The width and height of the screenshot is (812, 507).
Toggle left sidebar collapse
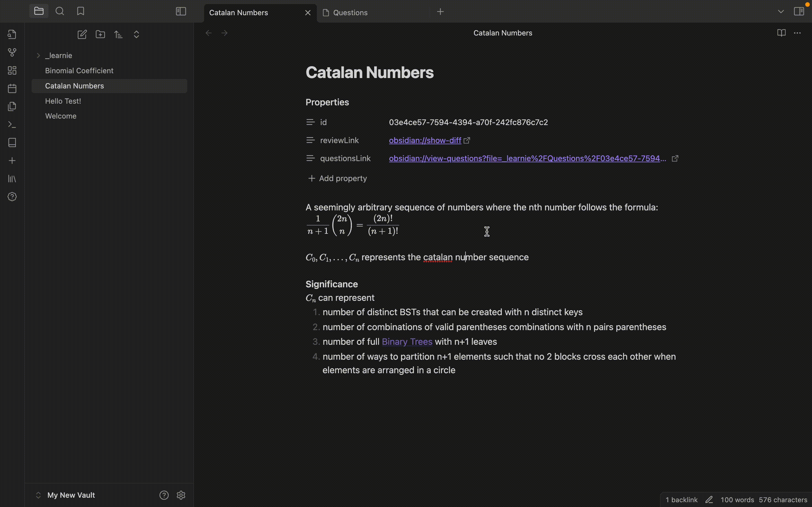(181, 11)
